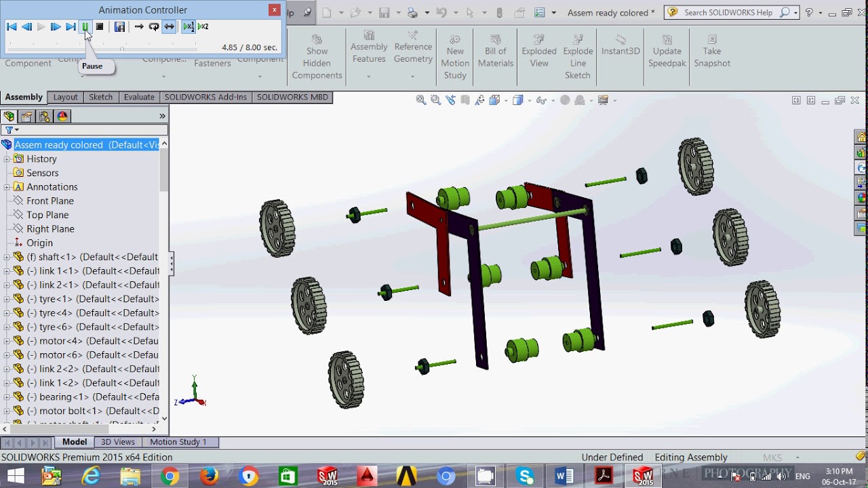Open the FeatureManager design tree tab

[9, 116]
